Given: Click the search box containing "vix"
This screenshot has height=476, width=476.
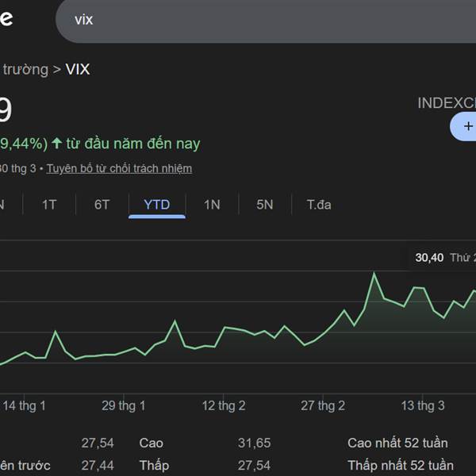Looking at the screenshot, I should 262,20.
